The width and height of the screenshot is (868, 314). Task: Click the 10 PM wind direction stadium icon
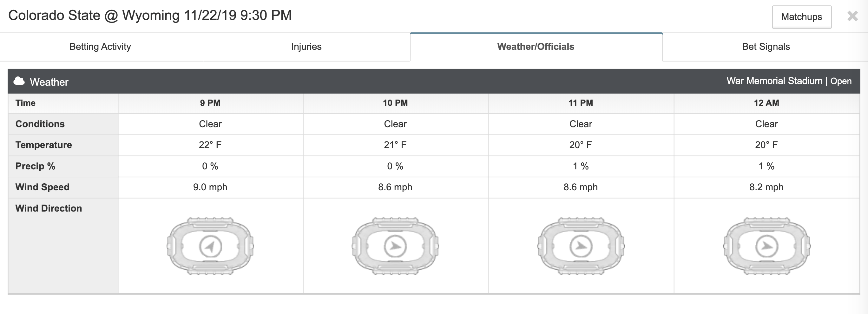coord(395,246)
